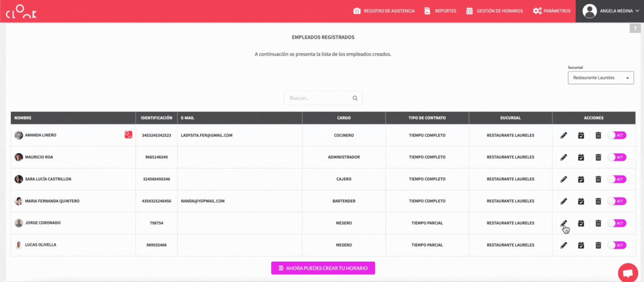This screenshot has height=282, width=644.
Task: Toggle active status for Amanda Linero
Action: coord(617,135)
